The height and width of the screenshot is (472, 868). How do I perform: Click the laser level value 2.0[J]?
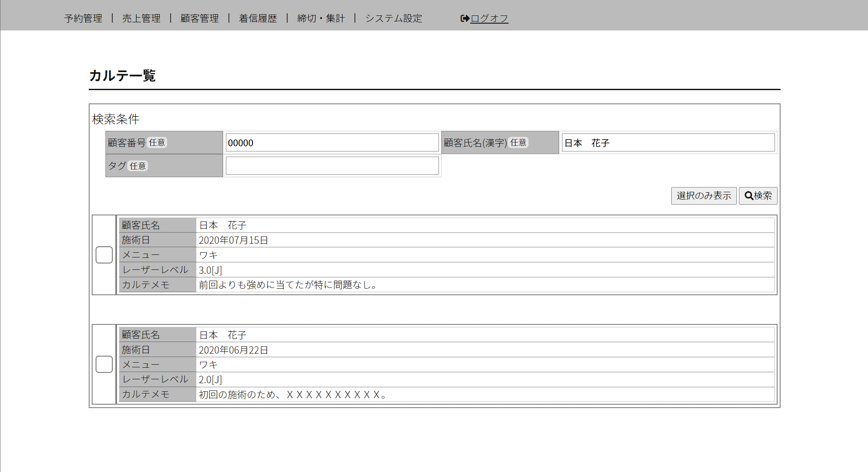210,380
